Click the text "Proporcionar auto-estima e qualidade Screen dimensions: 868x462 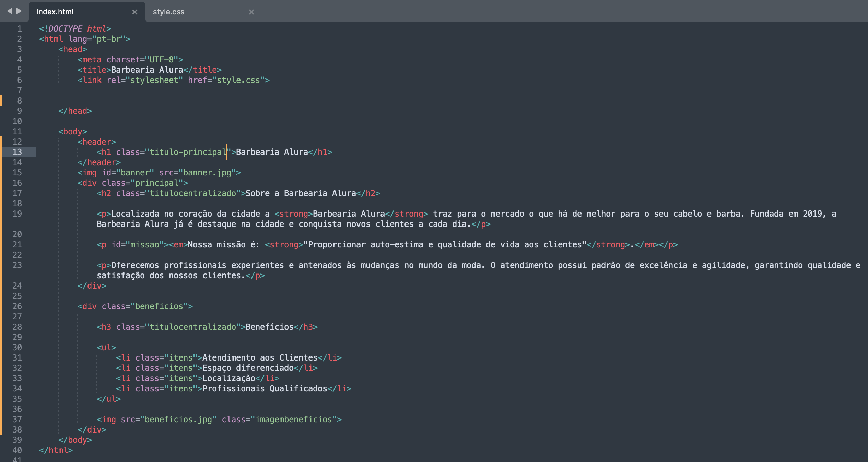(445, 244)
